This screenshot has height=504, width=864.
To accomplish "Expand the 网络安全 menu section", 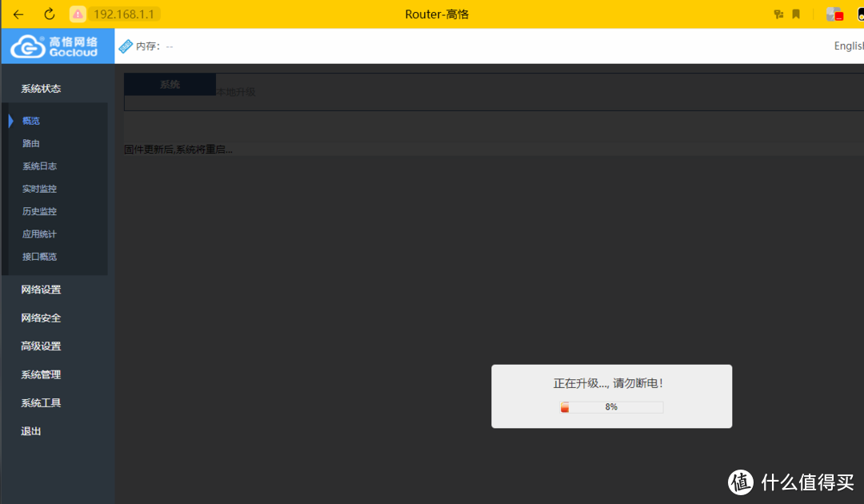I will 41,318.
